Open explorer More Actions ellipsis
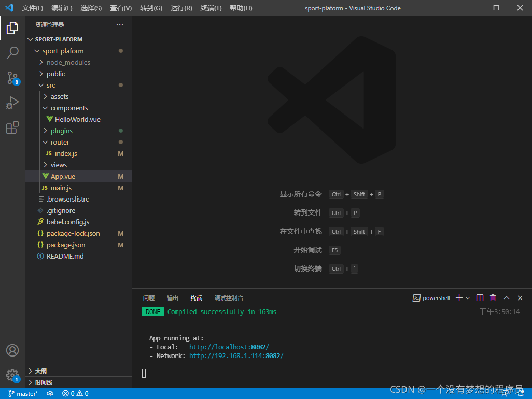The height and width of the screenshot is (399, 532). click(120, 25)
